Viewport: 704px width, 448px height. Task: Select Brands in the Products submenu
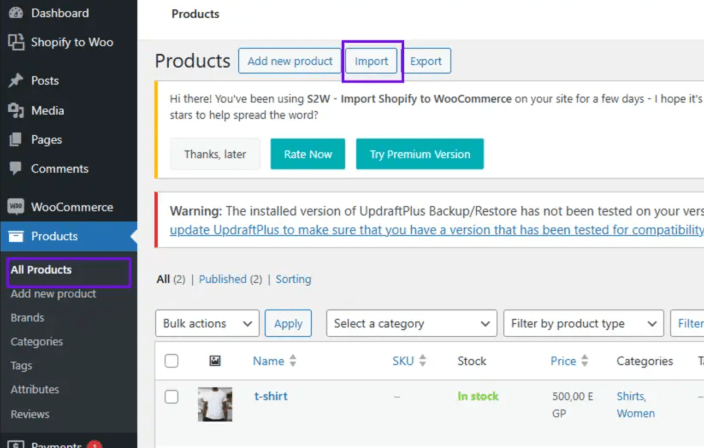click(27, 318)
